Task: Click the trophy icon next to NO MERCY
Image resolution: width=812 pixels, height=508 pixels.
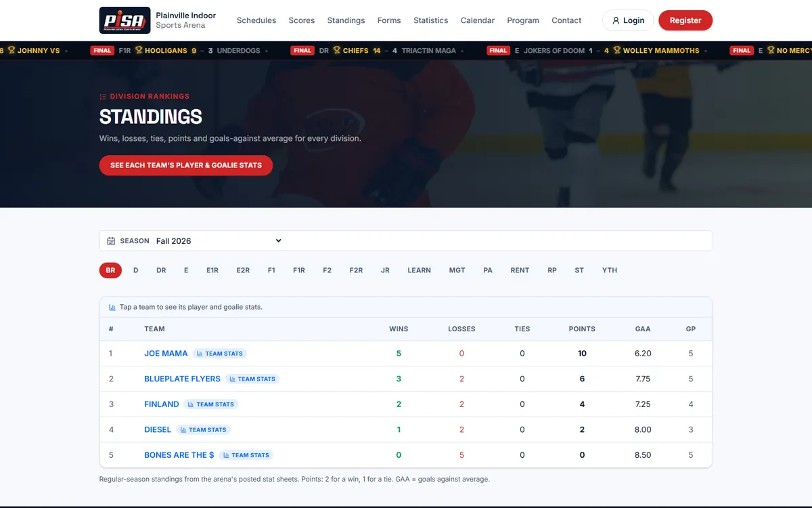Action: click(x=770, y=50)
